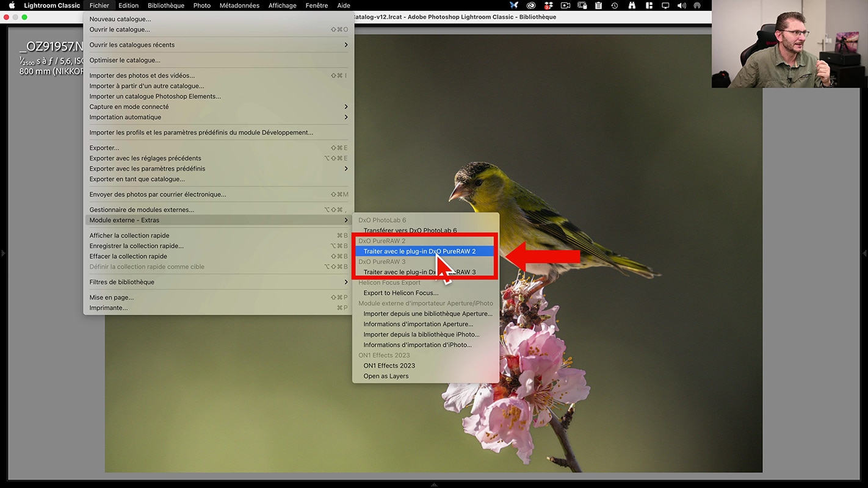
Task: Select Export to Helicon Focus...
Action: (425, 293)
